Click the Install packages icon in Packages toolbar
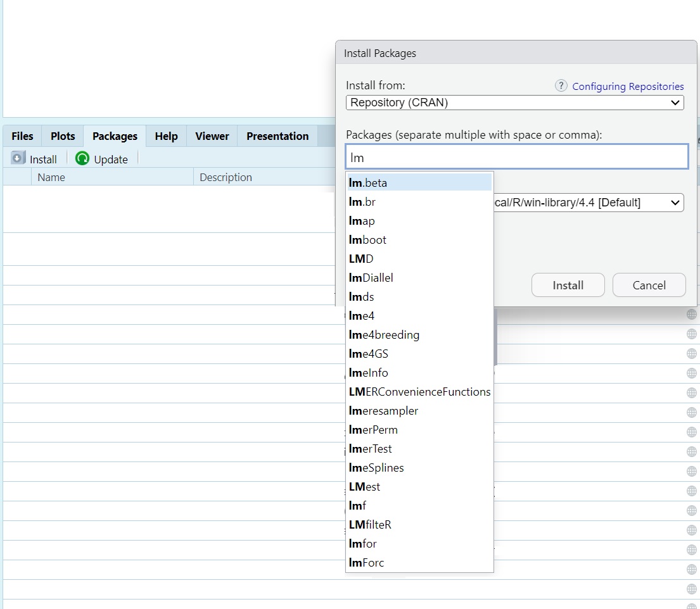 click(18, 159)
